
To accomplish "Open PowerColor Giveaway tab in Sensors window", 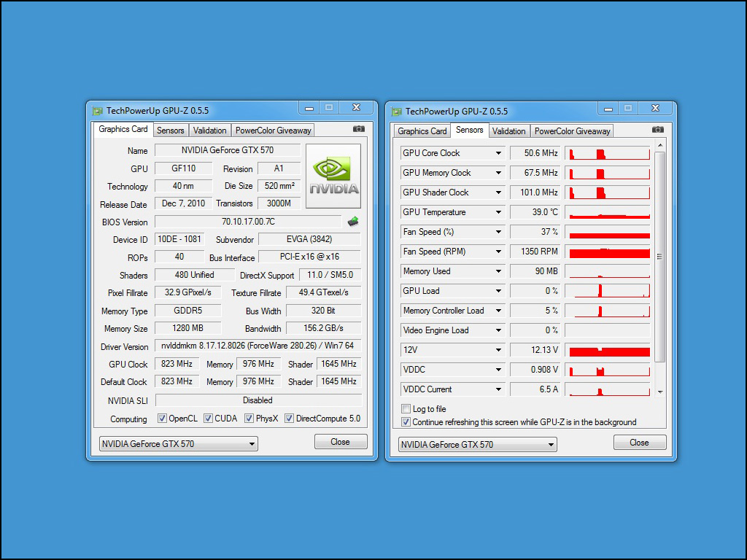I will point(572,131).
